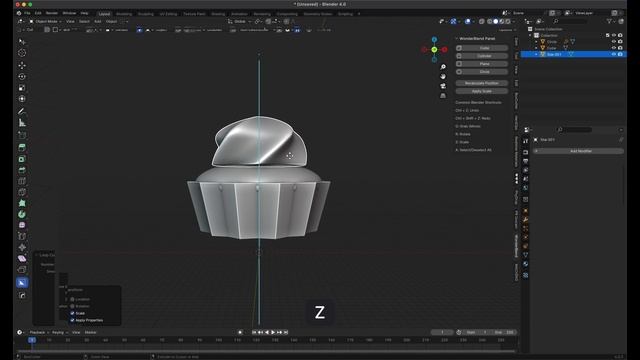Select the 3D Cursor tool
Screen dimensions: 640x360
click(22, 53)
